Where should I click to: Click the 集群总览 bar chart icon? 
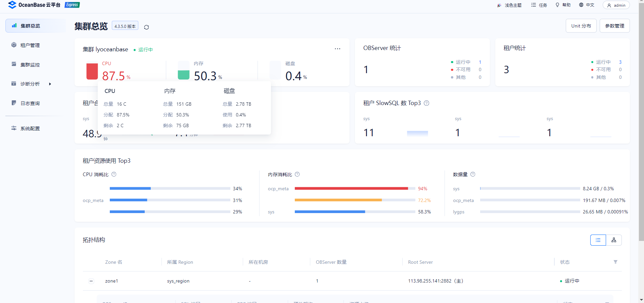(x=14, y=26)
